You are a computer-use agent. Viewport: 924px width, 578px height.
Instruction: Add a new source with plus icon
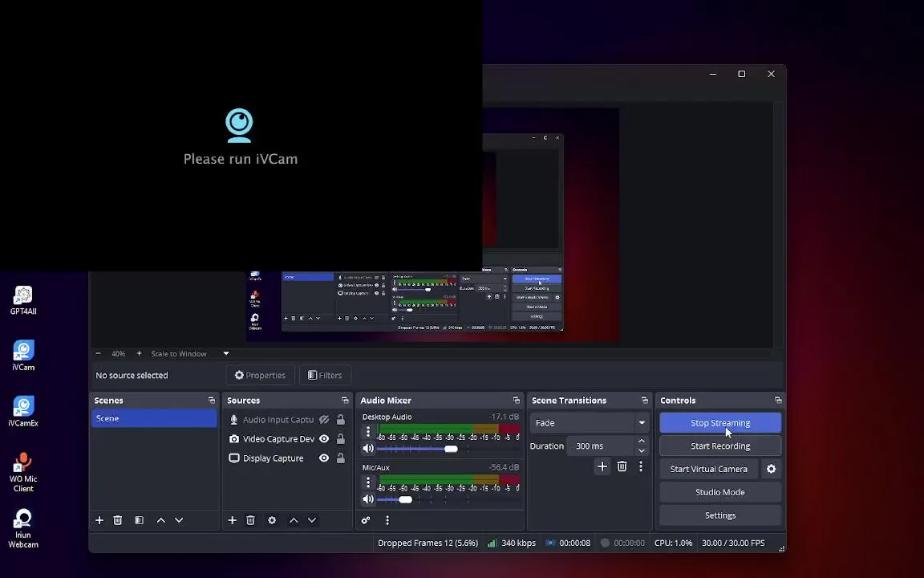click(232, 520)
